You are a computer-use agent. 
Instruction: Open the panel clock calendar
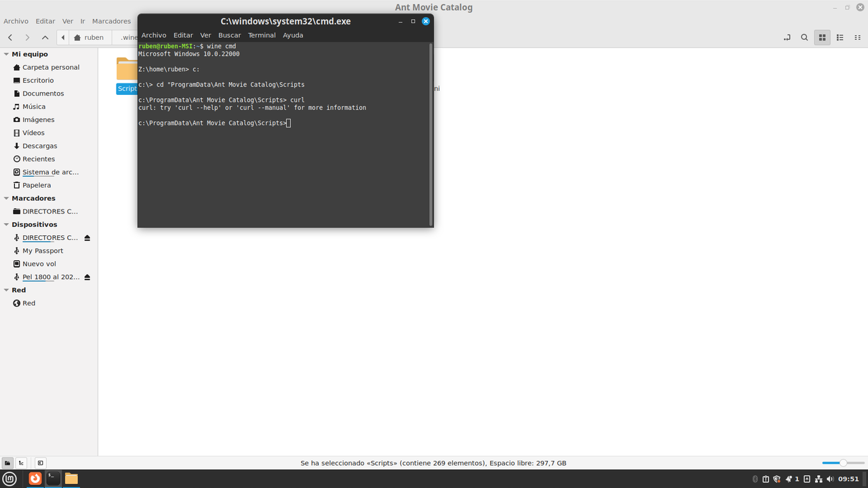[x=849, y=479]
